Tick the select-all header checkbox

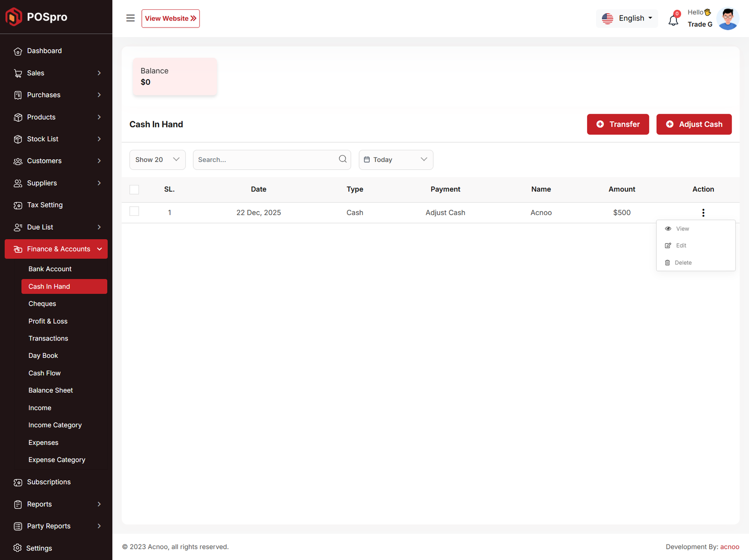[134, 190]
